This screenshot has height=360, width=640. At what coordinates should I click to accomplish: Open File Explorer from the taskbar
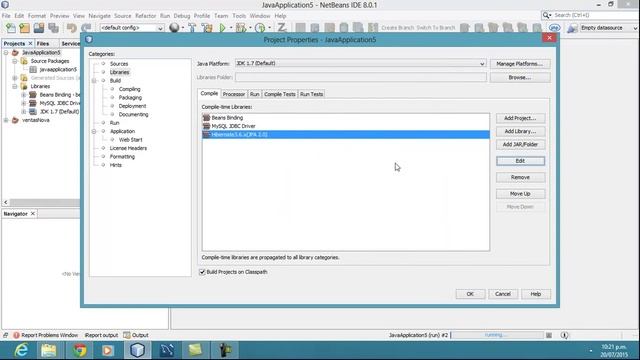click(x=49, y=350)
